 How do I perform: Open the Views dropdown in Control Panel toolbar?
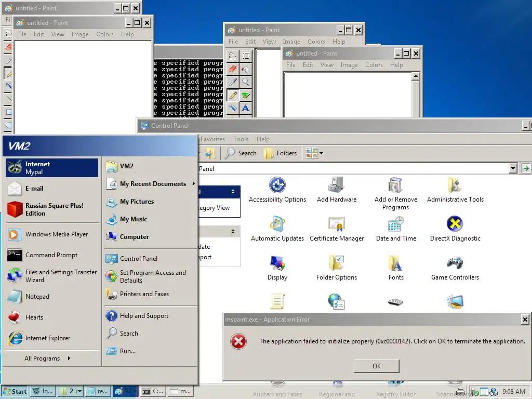tap(314, 153)
